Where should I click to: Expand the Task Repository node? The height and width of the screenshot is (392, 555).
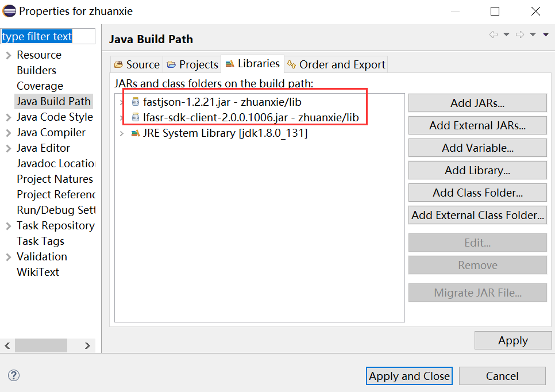click(x=8, y=226)
